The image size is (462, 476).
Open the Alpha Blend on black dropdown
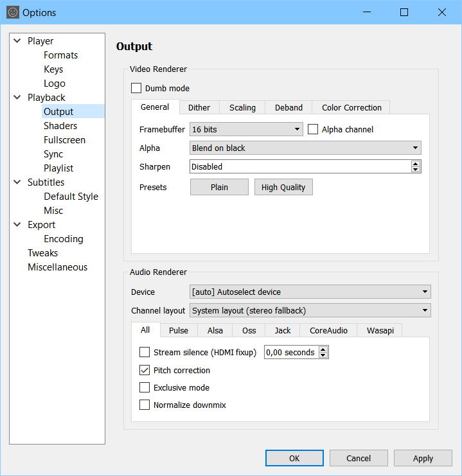click(306, 148)
